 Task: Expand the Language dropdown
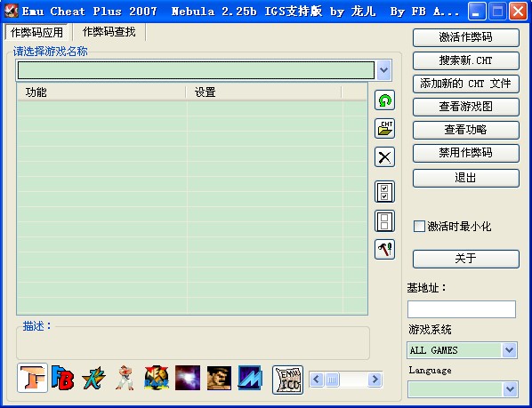510,389
